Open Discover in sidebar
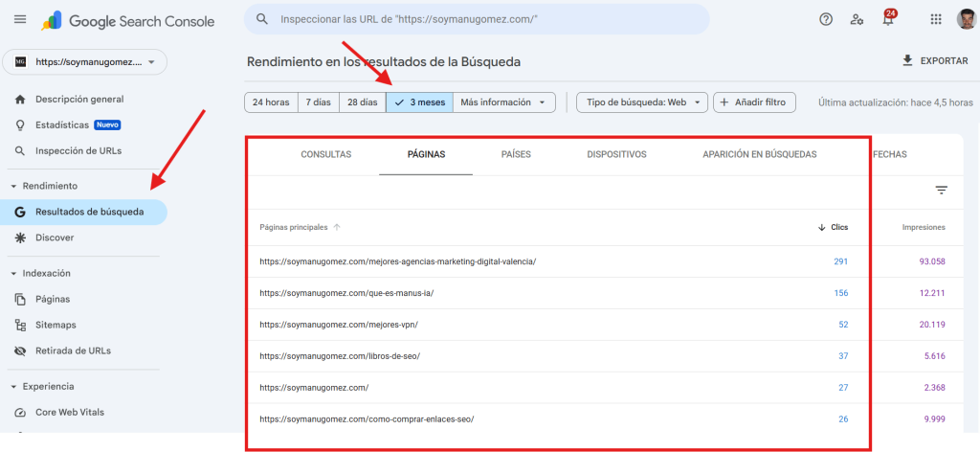980x452 pixels. tap(55, 237)
